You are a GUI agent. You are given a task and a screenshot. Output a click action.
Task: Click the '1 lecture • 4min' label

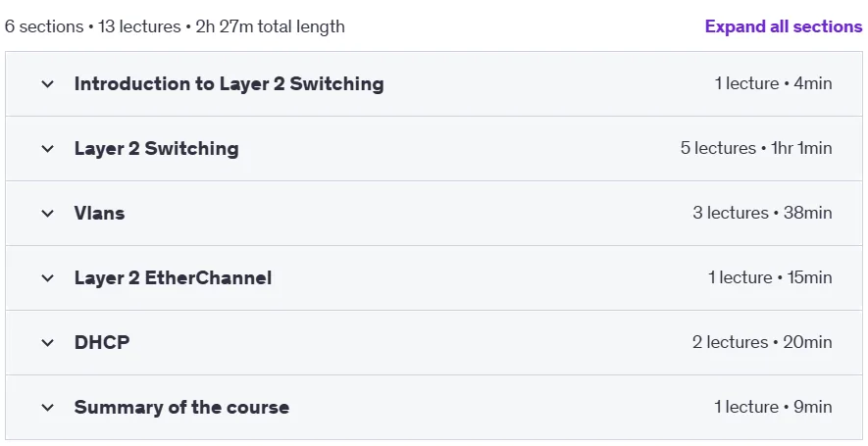pos(773,83)
